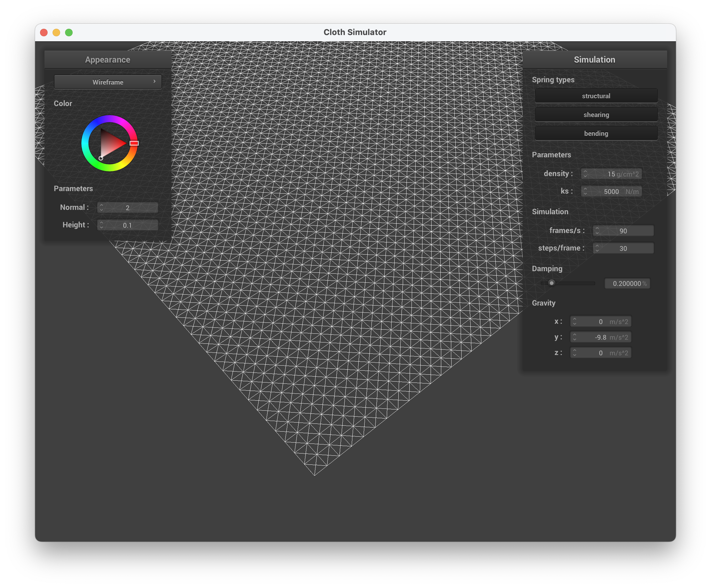Click the gravity y stepper arrows
711x588 pixels.
(575, 337)
